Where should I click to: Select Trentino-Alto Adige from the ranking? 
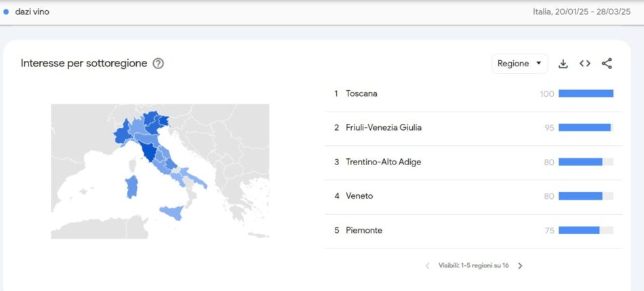(383, 162)
